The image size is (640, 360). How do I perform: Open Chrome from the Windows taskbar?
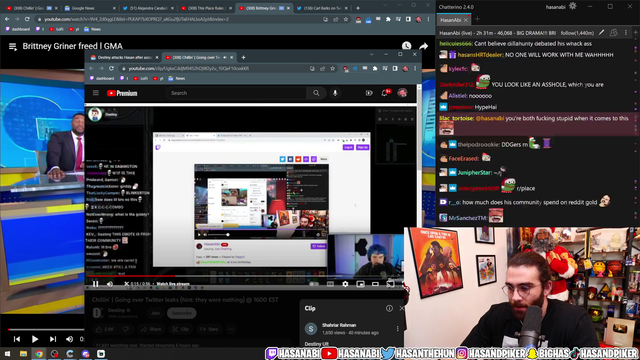coord(39,353)
